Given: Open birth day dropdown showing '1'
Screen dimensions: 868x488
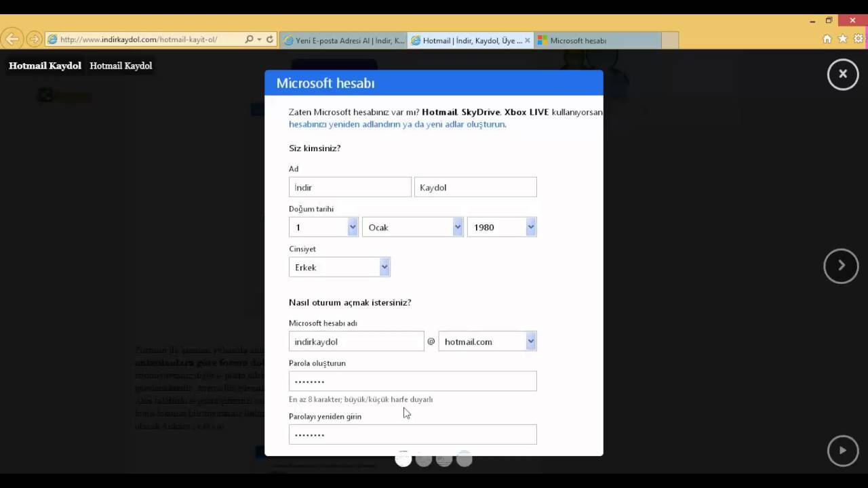Looking at the screenshot, I should coord(323,227).
